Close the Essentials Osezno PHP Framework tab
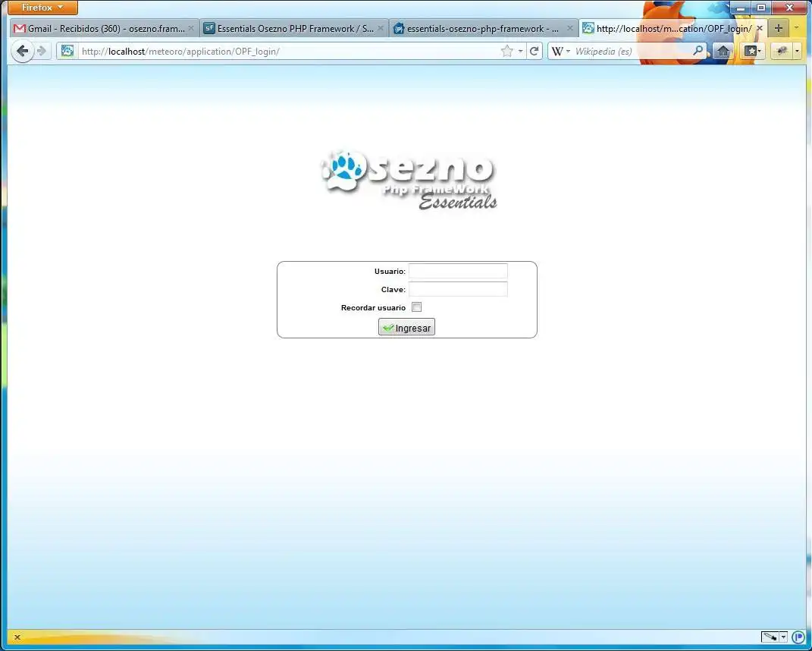The image size is (812, 651). (381, 28)
